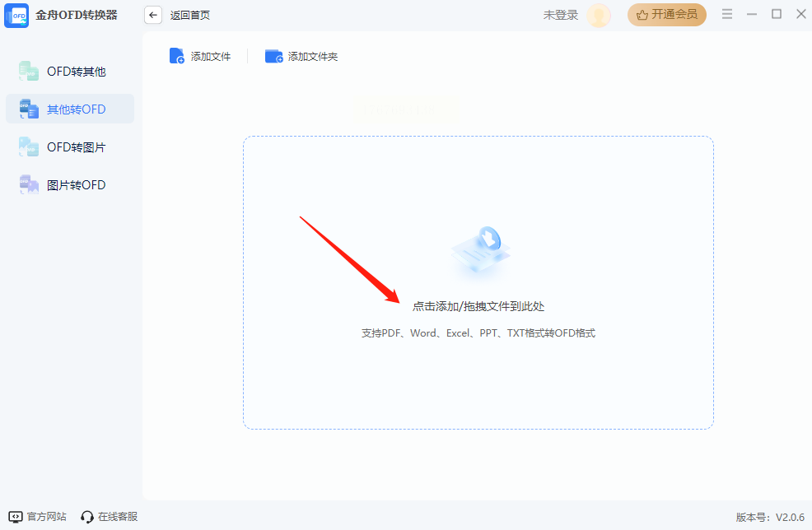Click the 添加文件夹 folder icon
The width and height of the screenshot is (812, 530).
pos(273,56)
